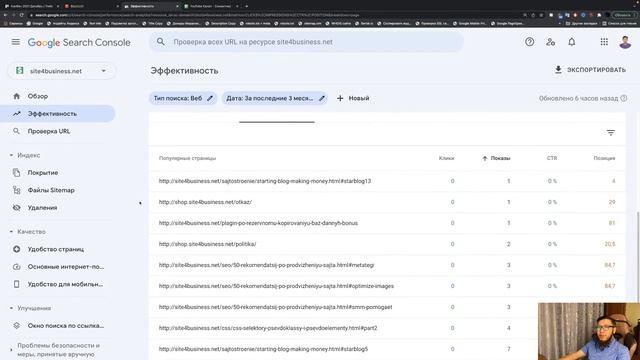Image resolution: width=640 pixels, height=360 pixels.
Task: Click the Покрытие pages icon
Action: (x=16, y=173)
